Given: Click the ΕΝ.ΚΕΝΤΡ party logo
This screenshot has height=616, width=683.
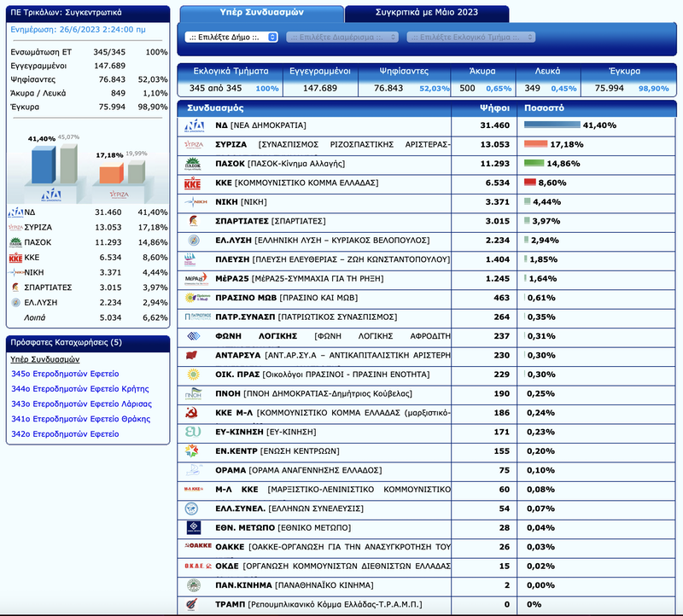Looking at the screenshot, I should [x=191, y=451].
